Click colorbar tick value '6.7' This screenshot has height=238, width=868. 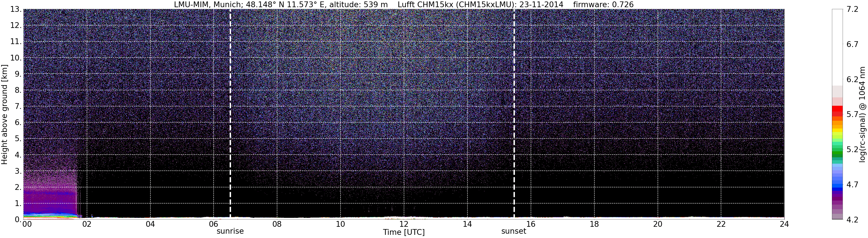(852, 44)
